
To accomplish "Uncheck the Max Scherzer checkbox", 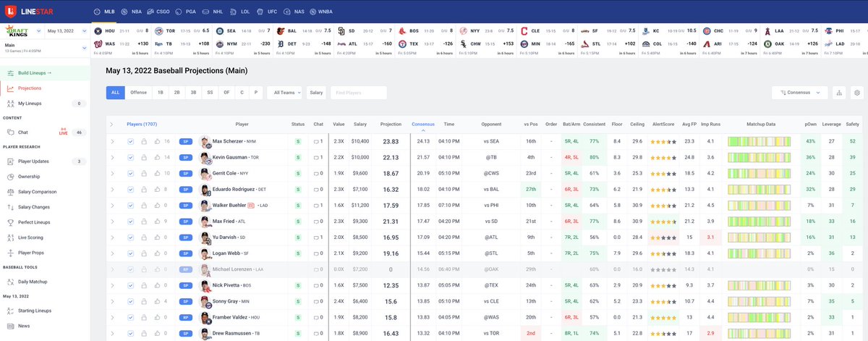I will (131, 141).
